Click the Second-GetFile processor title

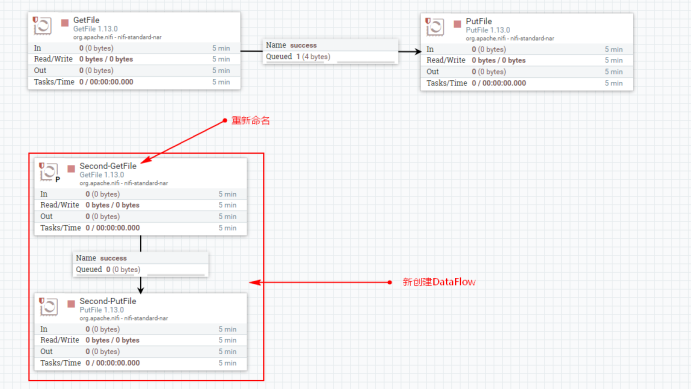click(x=108, y=166)
